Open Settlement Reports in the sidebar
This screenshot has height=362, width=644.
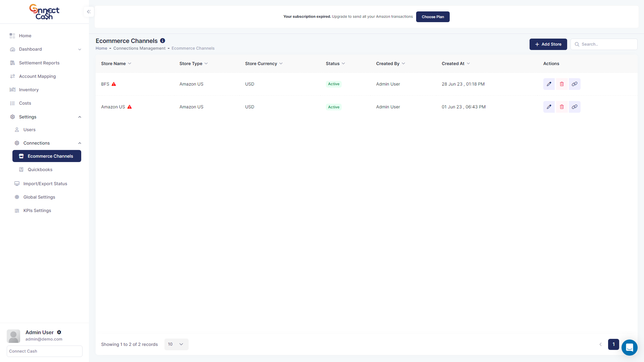point(39,63)
